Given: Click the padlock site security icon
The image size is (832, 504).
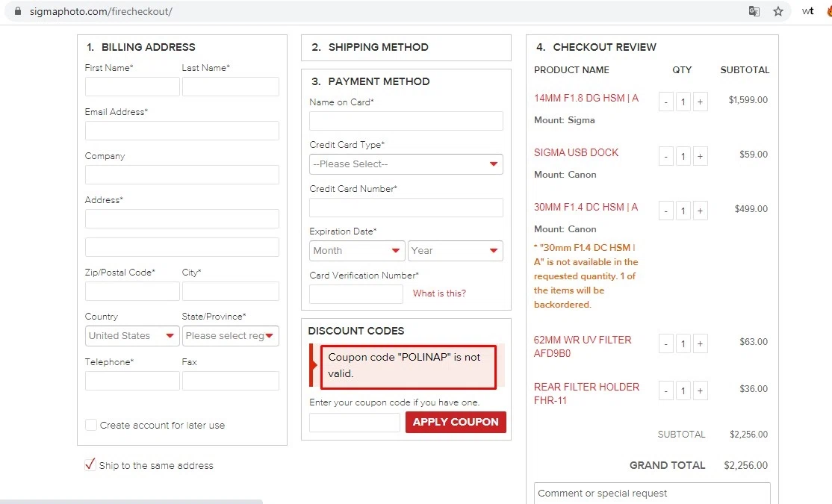Looking at the screenshot, I should click(x=19, y=12).
